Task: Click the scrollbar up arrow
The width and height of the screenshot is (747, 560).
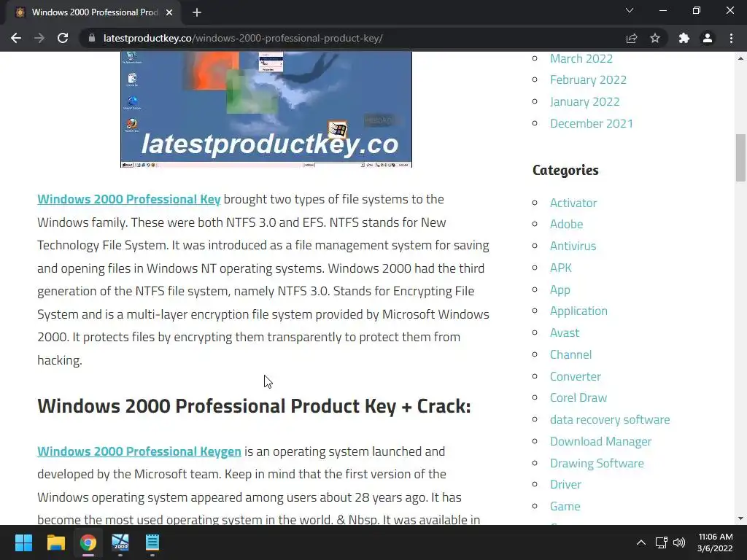Action: click(740, 58)
